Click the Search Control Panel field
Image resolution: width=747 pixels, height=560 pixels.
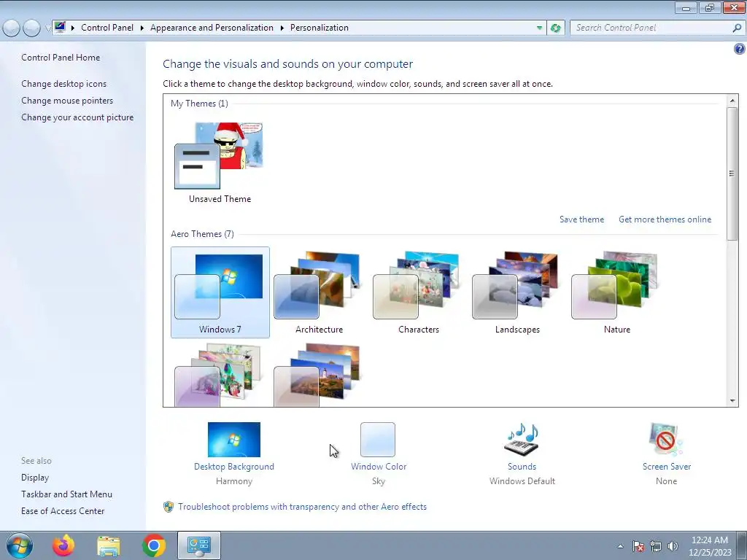pos(651,28)
